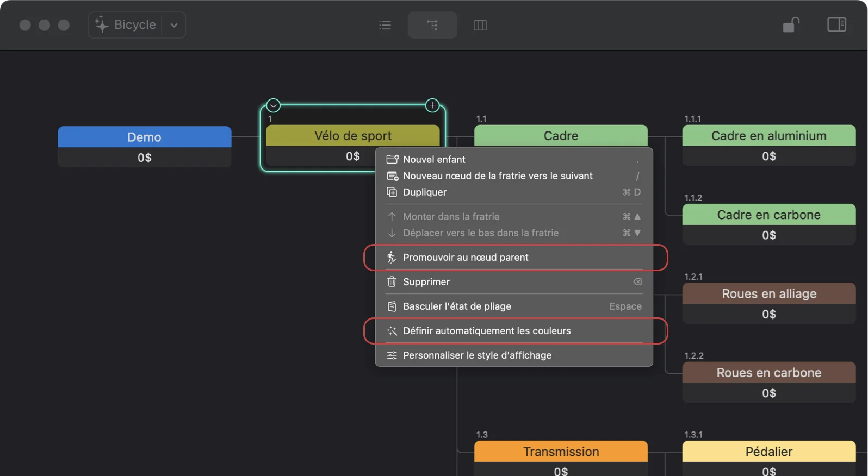Toggle the right sidebar inspector panel
The image size is (868, 476).
point(836,25)
